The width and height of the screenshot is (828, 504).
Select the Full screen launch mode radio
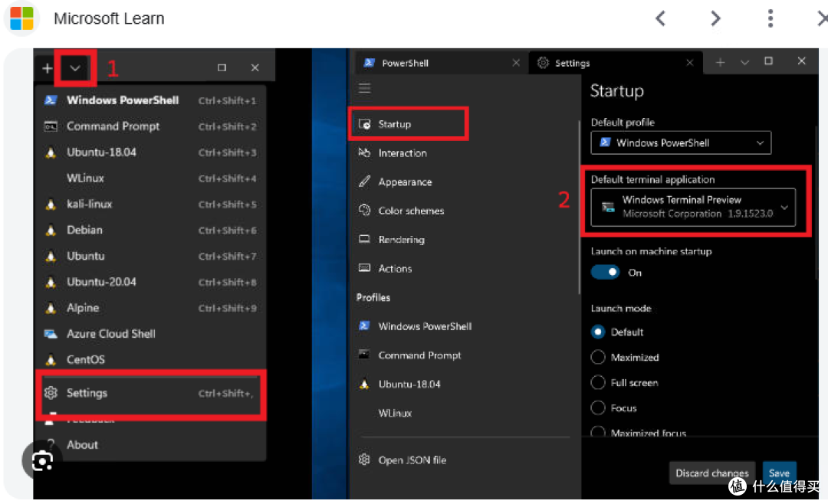click(x=598, y=383)
